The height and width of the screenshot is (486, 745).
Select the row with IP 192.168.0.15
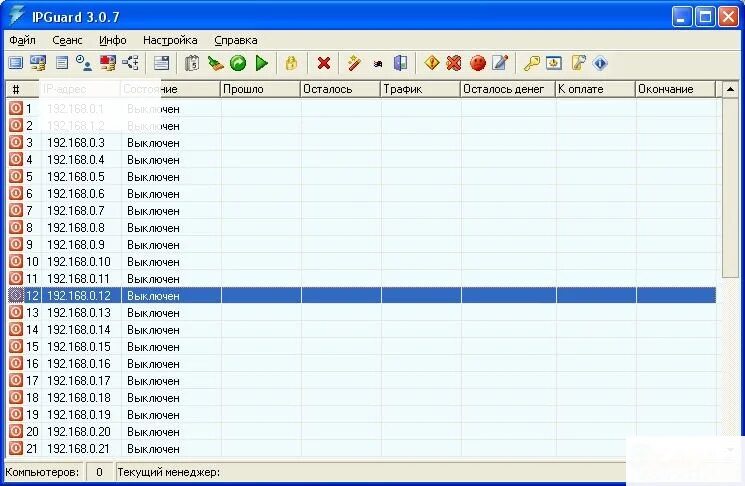361,347
